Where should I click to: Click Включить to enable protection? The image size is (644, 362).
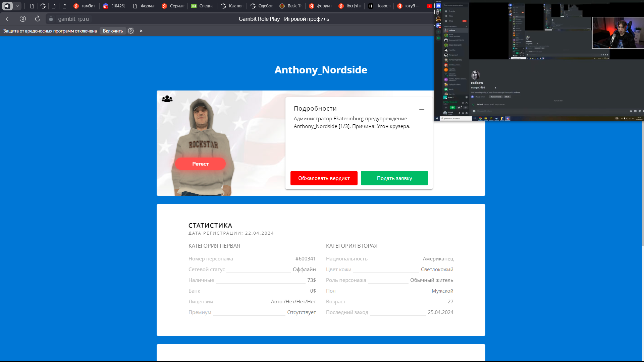pos(113,31)
